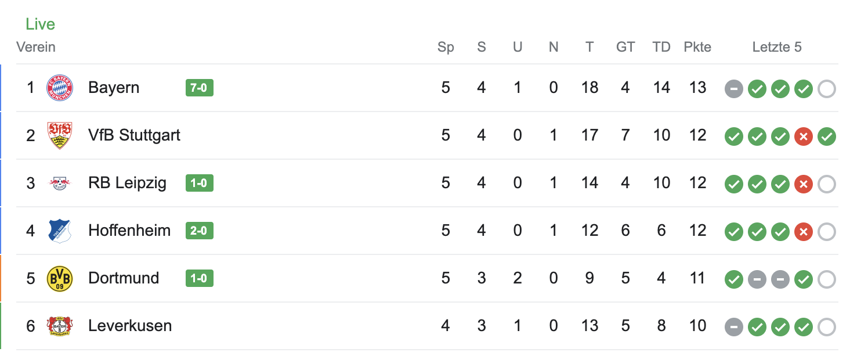
Task: Open Bayern's live 7-0 score badge
Action: tap(199, 88)
